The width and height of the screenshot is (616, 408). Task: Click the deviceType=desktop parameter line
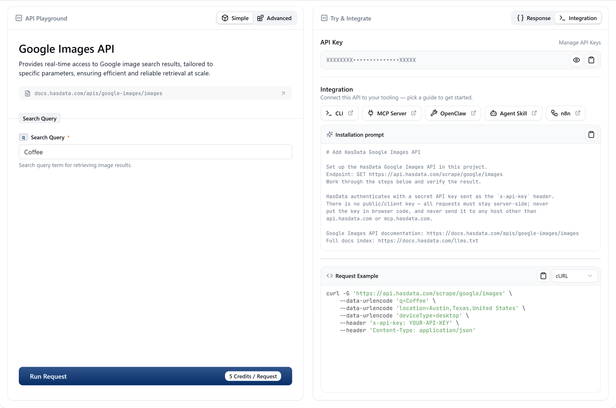pyautogui.click(x=404, y=316)
